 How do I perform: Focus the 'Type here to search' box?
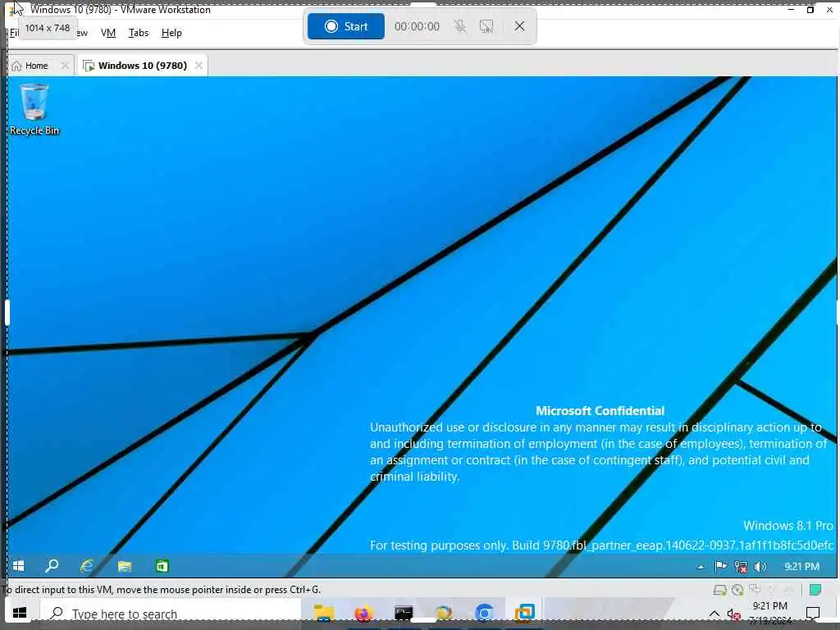point(171,613)
